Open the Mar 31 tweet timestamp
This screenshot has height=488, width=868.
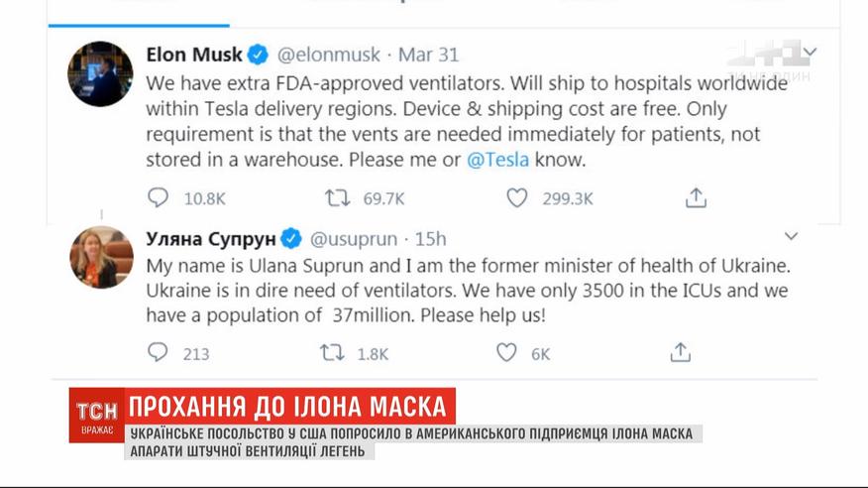tap(427, 55)
